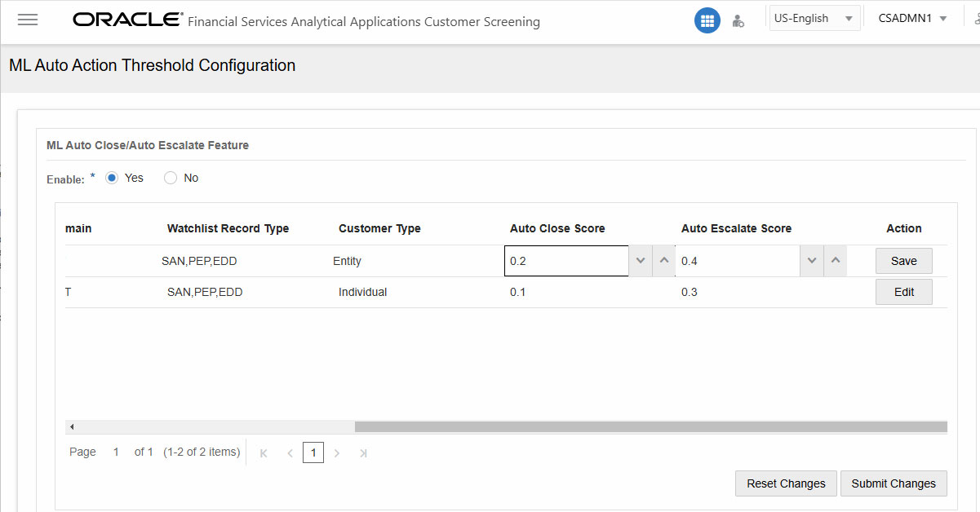Select Yes to enable the ML feature
The width and height of the screenshot is (980, 512).
(x=111, y=177)
